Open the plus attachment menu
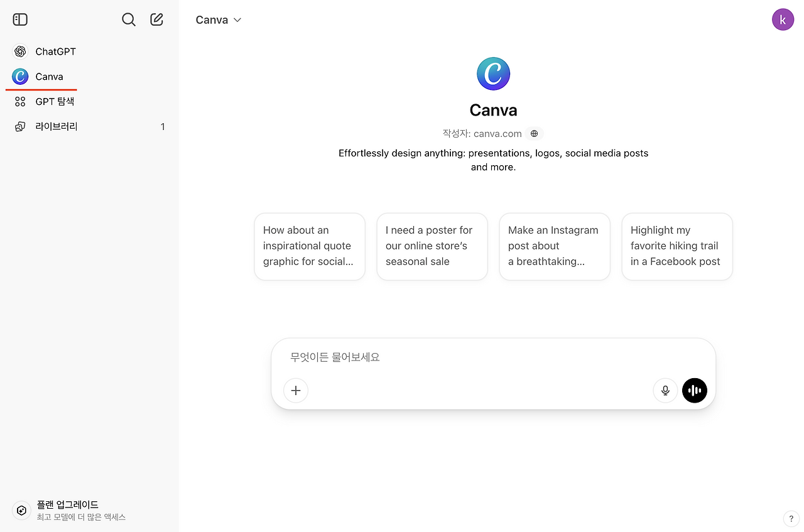This screenshot has width=804, height=532. [296, 391]
